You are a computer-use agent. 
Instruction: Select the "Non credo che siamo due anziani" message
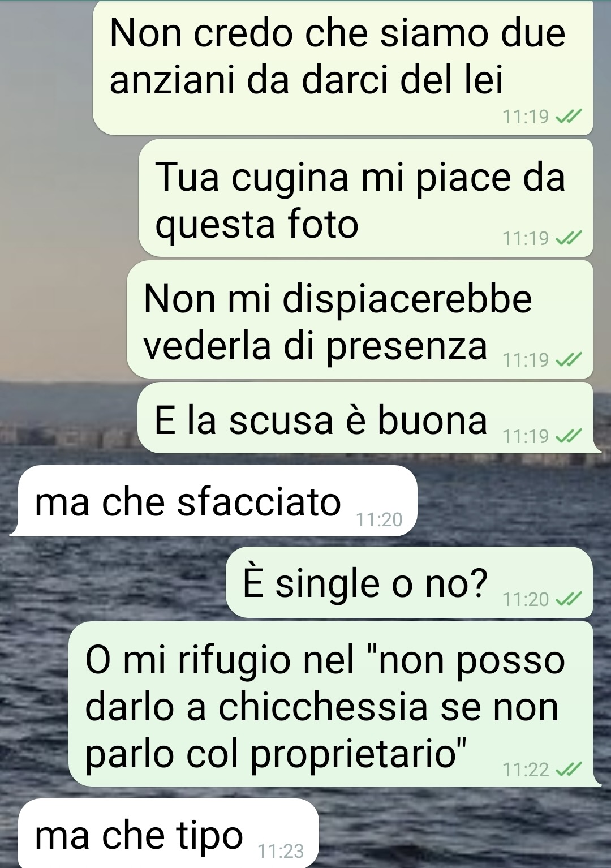(343, 67)
